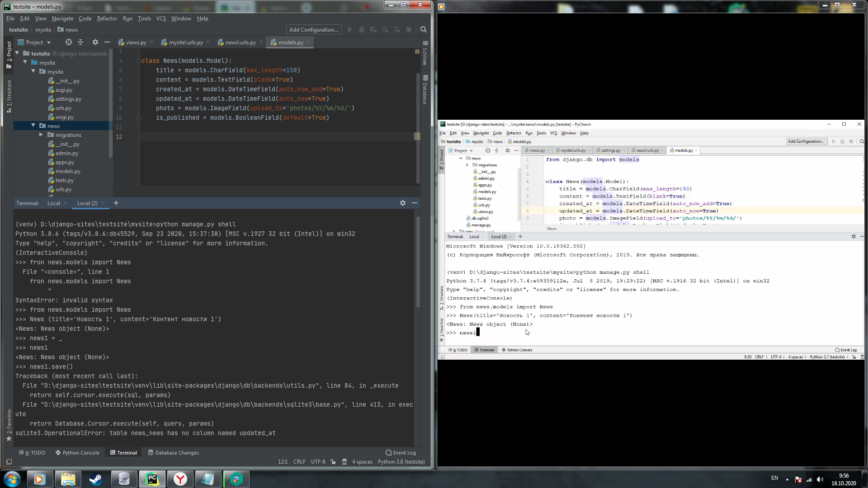Open Project panel settings gear

coord(95,42)
